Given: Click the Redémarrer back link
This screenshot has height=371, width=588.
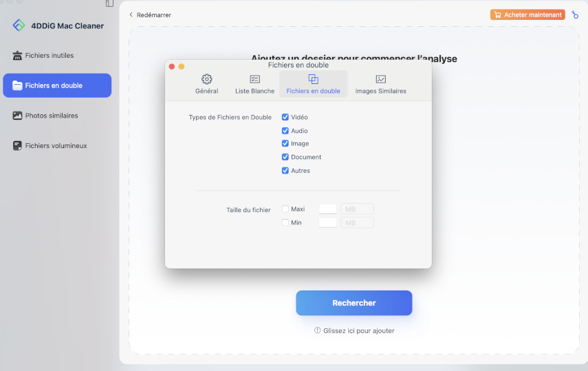Looking at the screenshot, I should click(151, 14).
